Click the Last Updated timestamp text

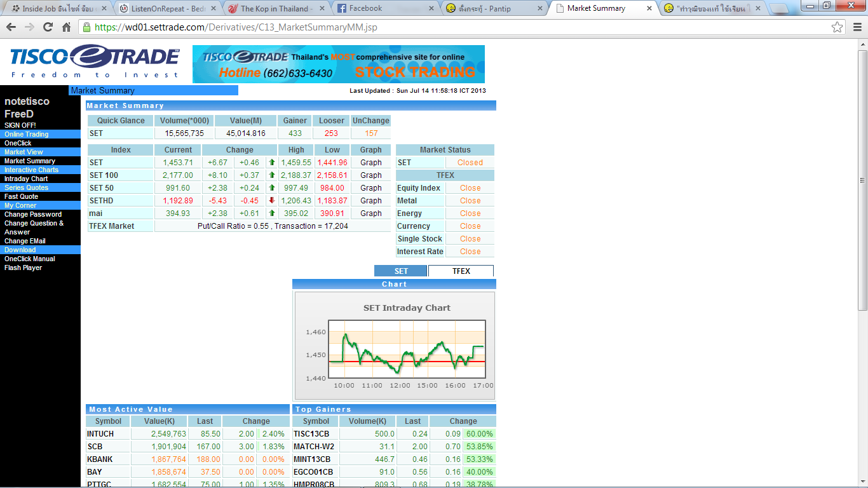point(417,91)
